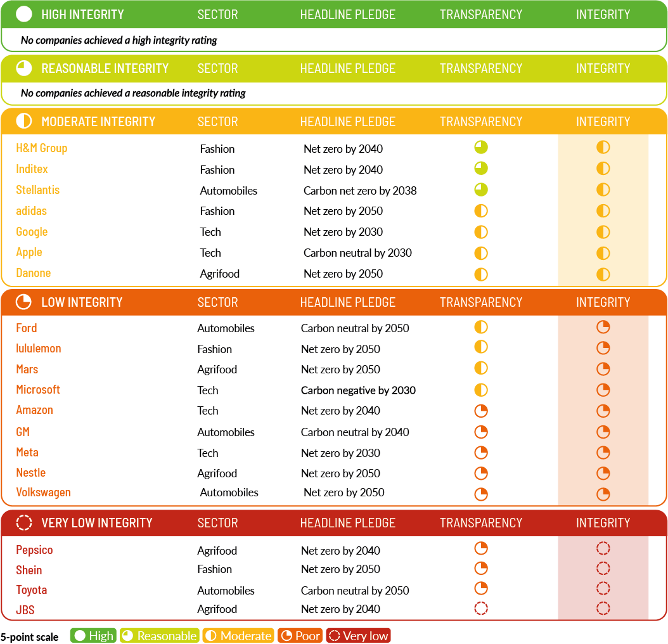Screen dimensions: 668x644
Task: Select the Microsoft company name
Action: coord(38,390)
